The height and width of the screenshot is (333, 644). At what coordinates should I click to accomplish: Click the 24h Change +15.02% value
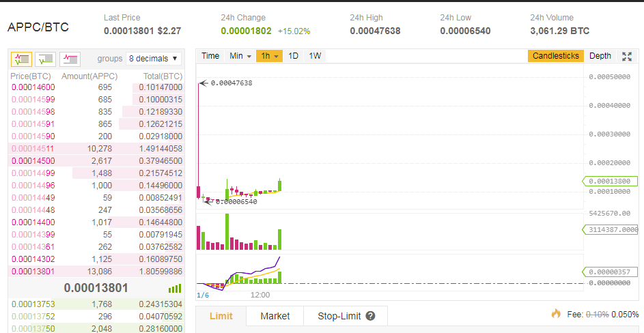coord(294,31)
